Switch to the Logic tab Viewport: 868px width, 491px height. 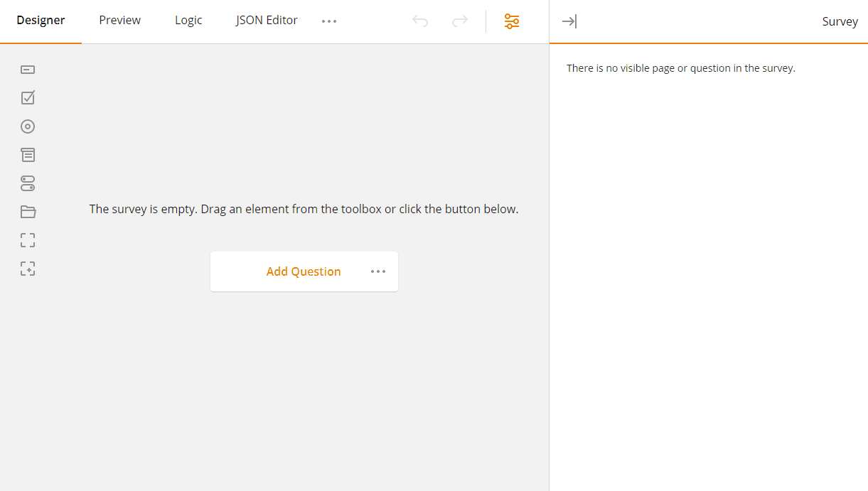tap(188, 20)
